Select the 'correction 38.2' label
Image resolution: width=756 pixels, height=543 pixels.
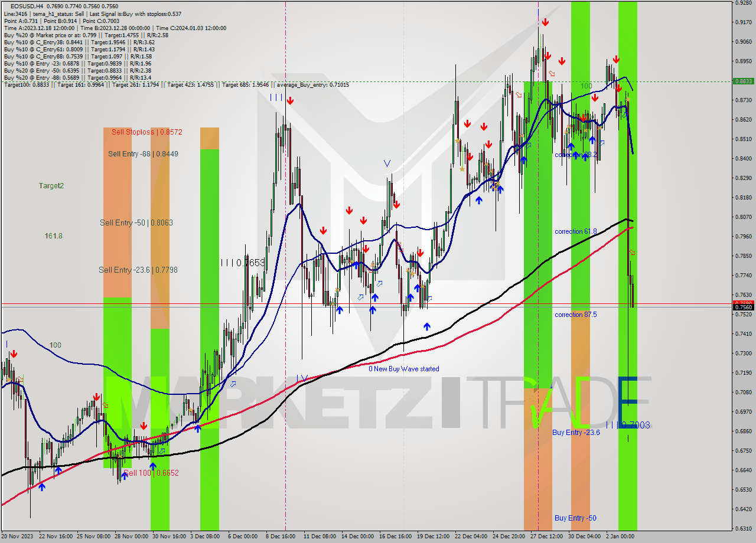pos(576,155)
